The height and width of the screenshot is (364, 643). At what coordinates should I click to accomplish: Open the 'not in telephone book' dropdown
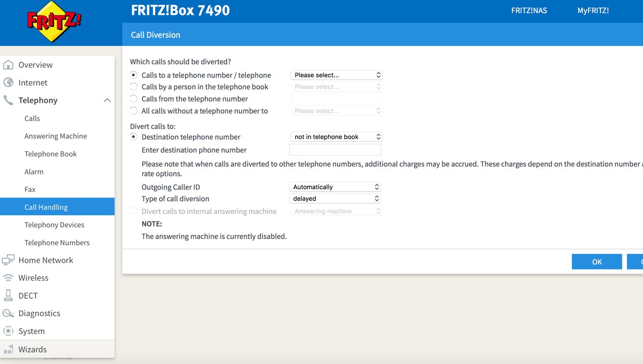336,137
